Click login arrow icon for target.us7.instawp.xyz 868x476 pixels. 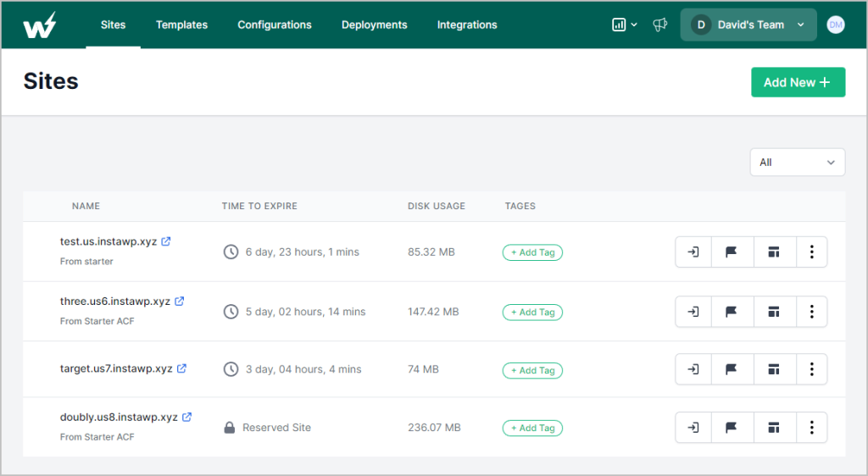(x=693, y=369)
